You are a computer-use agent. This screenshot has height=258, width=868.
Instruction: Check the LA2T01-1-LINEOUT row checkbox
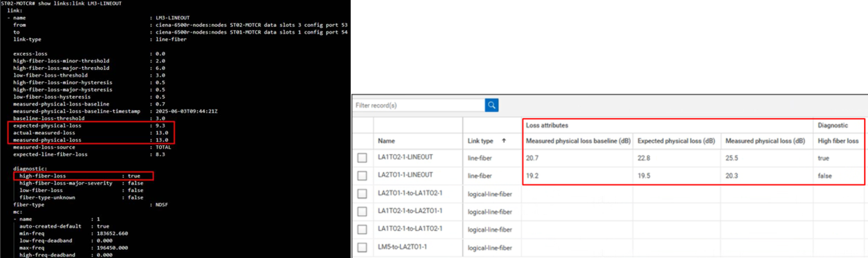(x=362, y=175)
